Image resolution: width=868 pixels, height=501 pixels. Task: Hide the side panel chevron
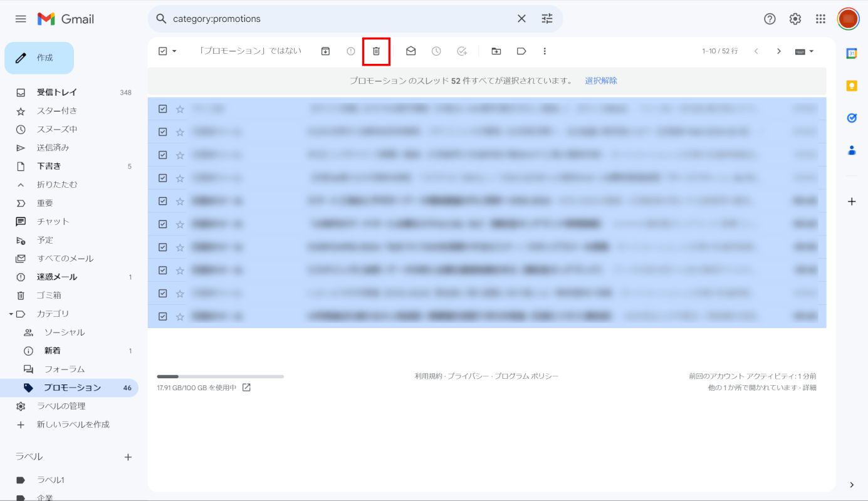click(852, 485)
